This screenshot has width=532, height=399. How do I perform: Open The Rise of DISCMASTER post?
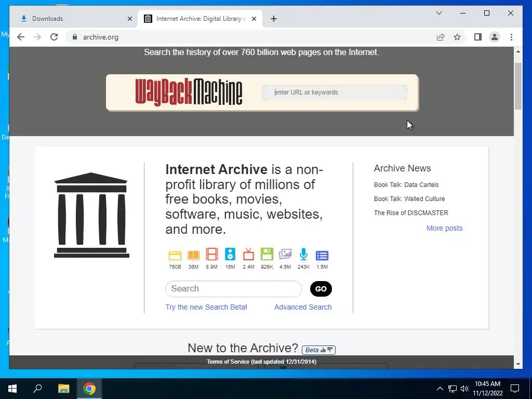click(411, 212)
